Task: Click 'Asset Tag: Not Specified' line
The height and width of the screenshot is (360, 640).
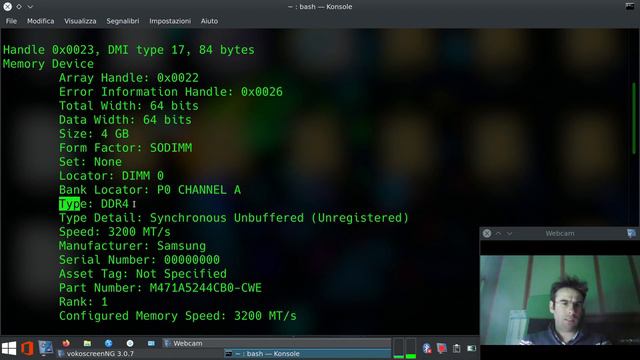Action: click(143, 273)
